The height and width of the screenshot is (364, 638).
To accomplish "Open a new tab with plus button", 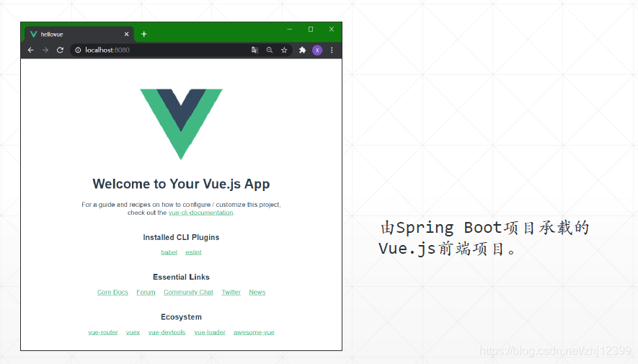I will (143, 34).
